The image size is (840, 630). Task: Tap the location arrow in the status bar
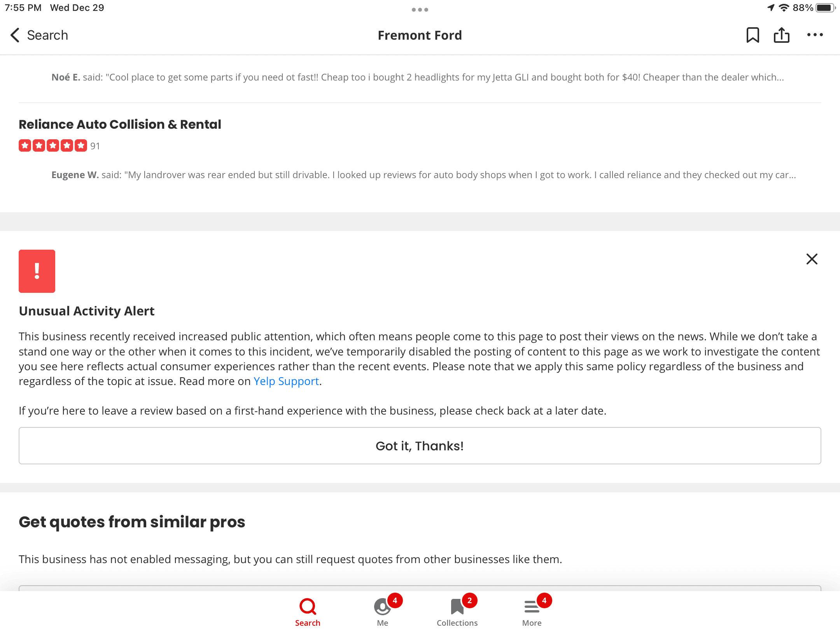tap(771, 8)
